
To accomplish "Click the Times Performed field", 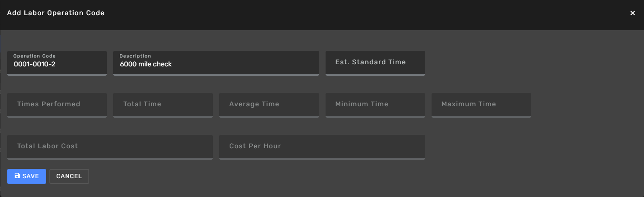I will click(x=57, y=105).
